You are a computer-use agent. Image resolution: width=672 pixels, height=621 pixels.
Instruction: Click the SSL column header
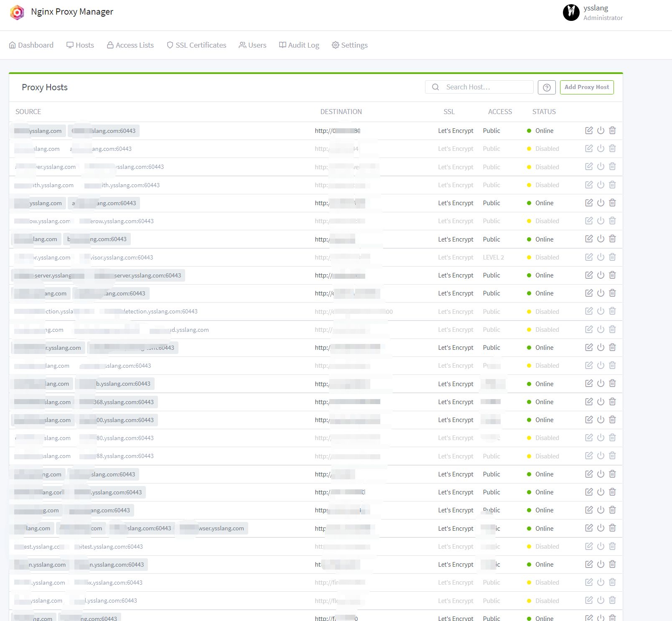point(449,112)
